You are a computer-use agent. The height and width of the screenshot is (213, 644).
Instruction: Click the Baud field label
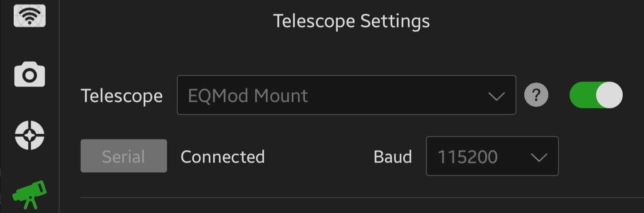(x=393, y=157)
